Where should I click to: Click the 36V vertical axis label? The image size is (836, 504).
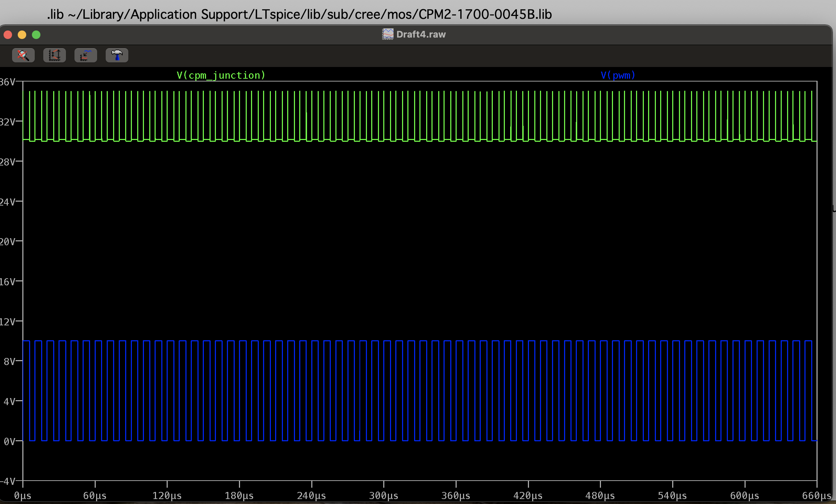coord(7,82)
